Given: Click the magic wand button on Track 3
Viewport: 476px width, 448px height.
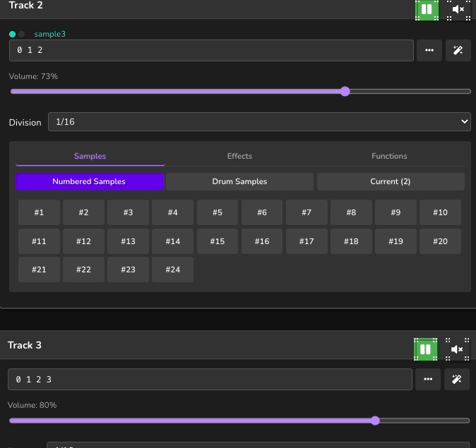Looking at the screenshot, I should click(x=457, y=380).
